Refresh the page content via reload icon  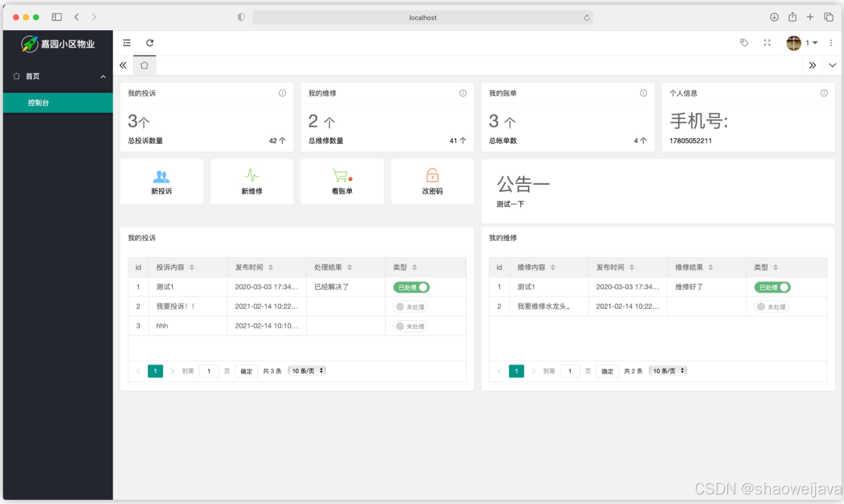tap(150, 43)
